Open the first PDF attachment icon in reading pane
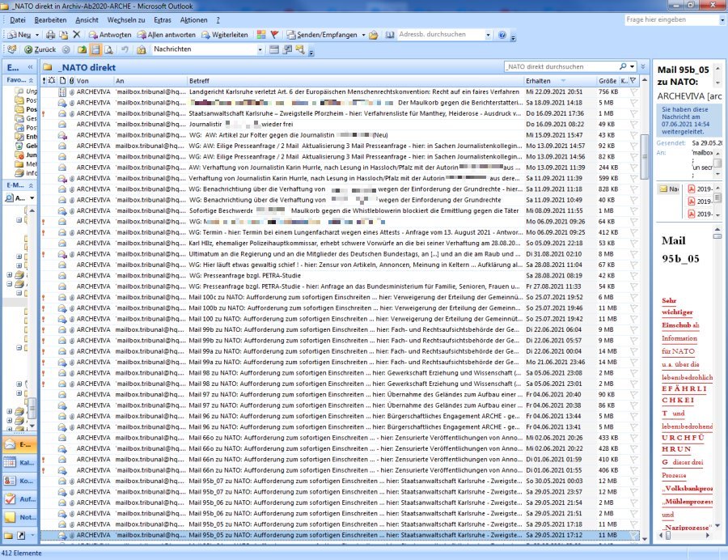The width and height of the screenshot is (728, 560). (x=692, y=189)
